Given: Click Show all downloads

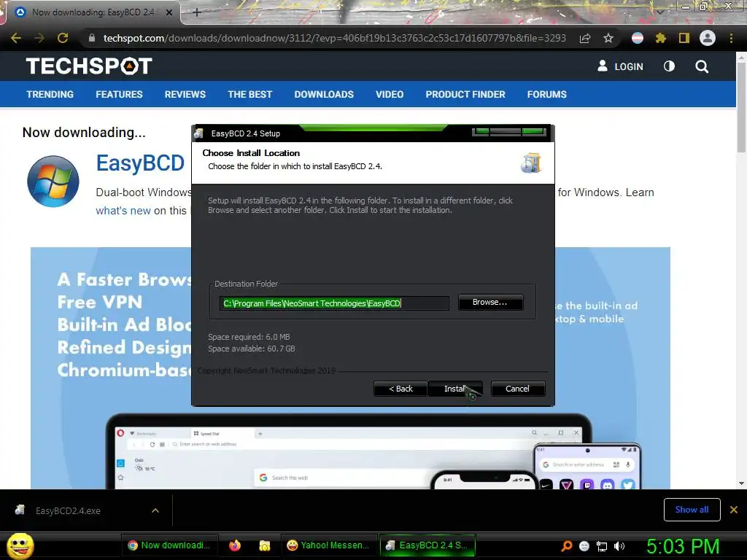Looking at the screenshot, I should 692,510.
